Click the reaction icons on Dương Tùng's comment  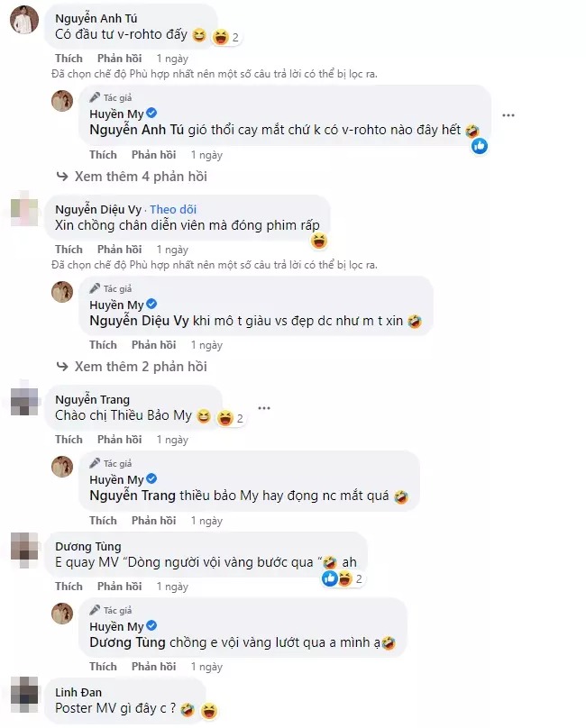tap(332, 578)
